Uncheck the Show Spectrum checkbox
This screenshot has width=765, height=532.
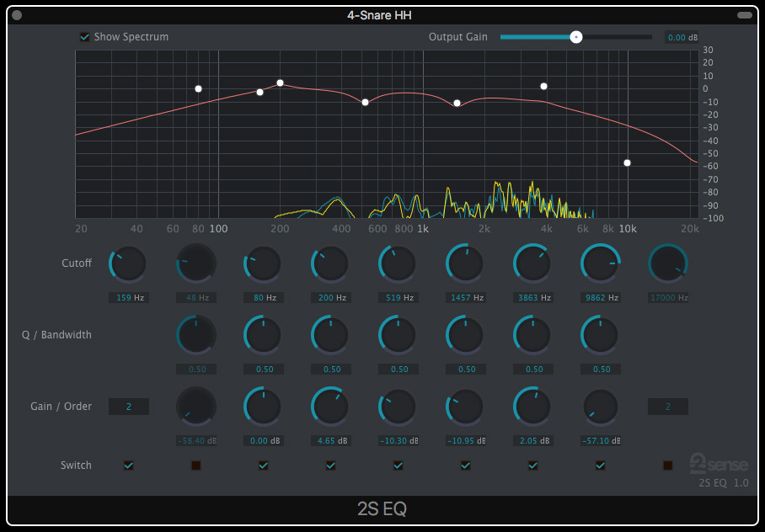[x=85, y=37]
